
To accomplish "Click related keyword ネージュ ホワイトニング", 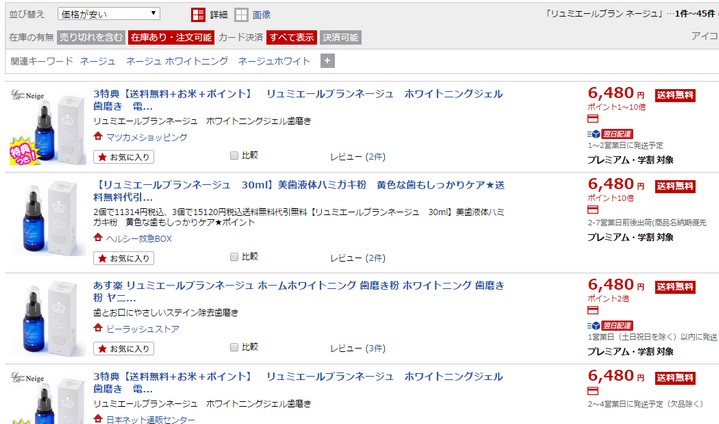I will (x=177, y=61).
